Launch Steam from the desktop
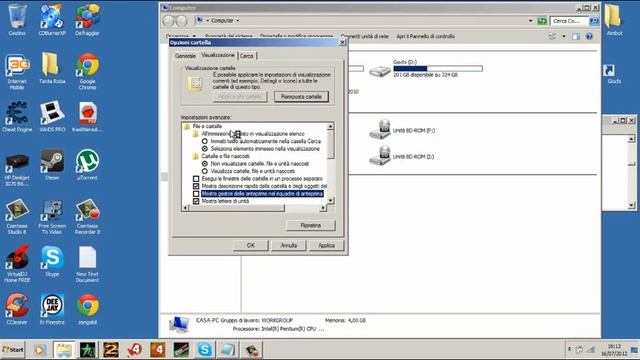 point(52,165)
